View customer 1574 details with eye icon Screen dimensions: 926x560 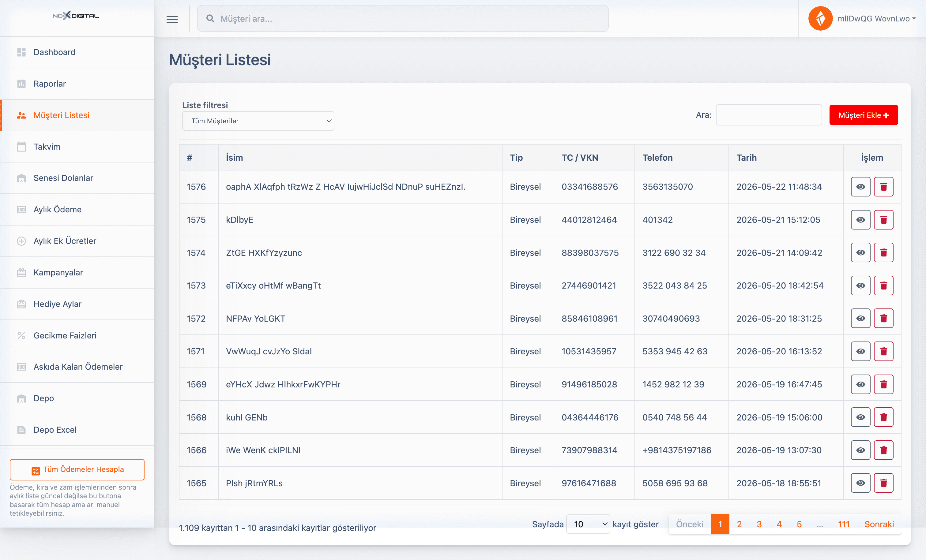click(860, 253)
